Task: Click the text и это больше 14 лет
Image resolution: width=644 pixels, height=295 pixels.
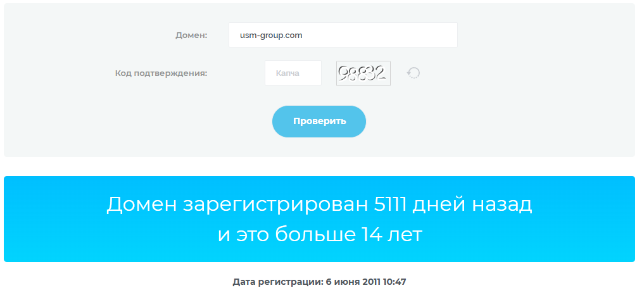Action: pyautogui.click(x=320, y=235)
